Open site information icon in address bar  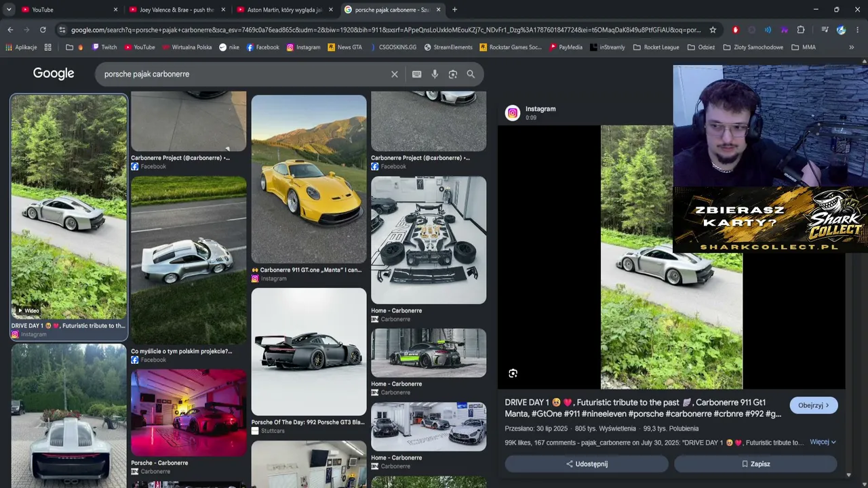[62, 30]
